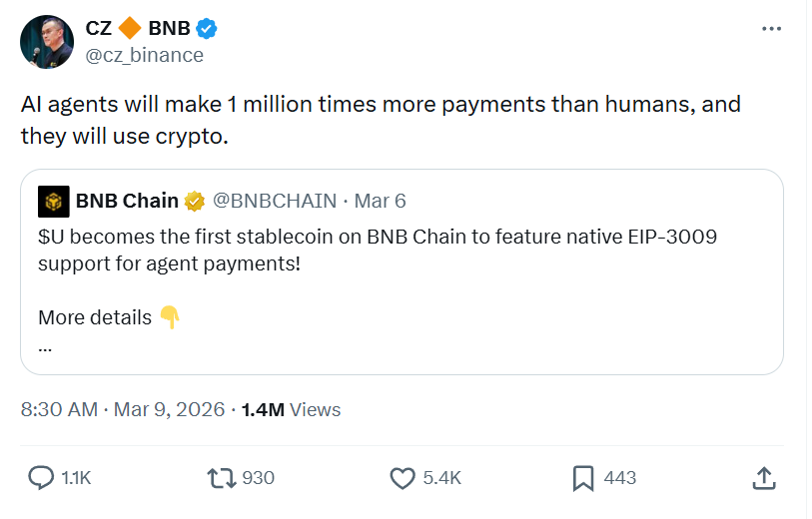Viewport: 812px width, 519px height.
Task: Open the quoted BNB Chain tweet text
Action: 377,253
